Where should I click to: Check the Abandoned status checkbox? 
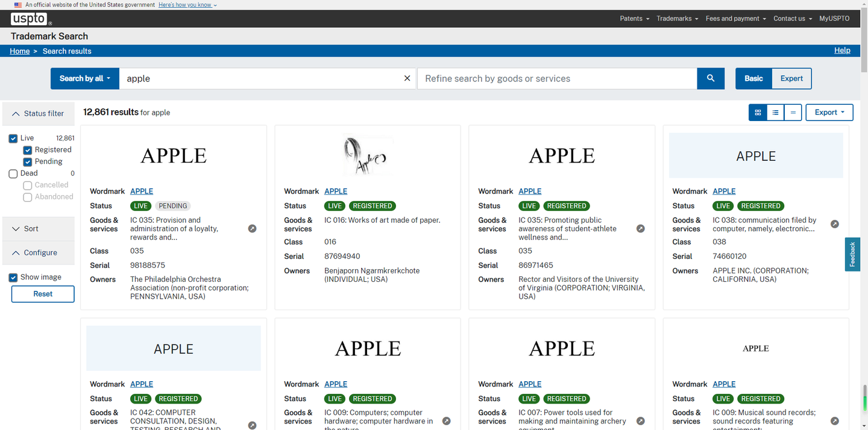(x=28, y=197)
